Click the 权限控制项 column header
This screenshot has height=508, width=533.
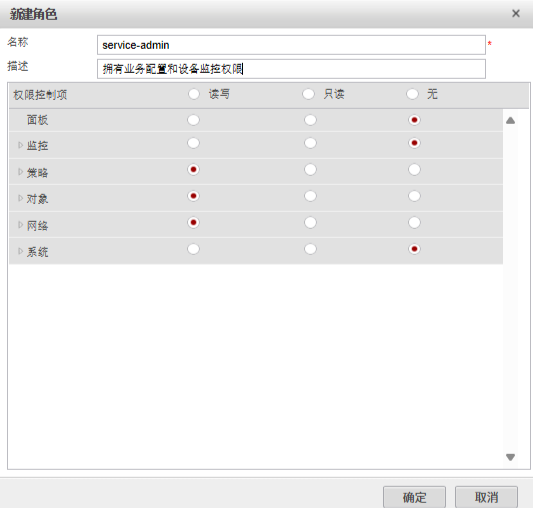click(x=40, y=95)
